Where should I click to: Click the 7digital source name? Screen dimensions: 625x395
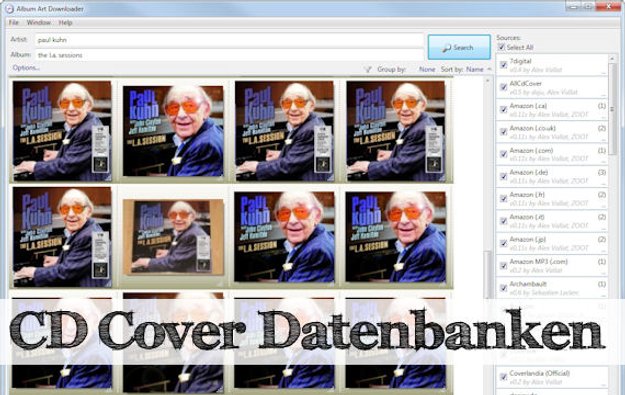pyautogui.click(x=520, y=61)
